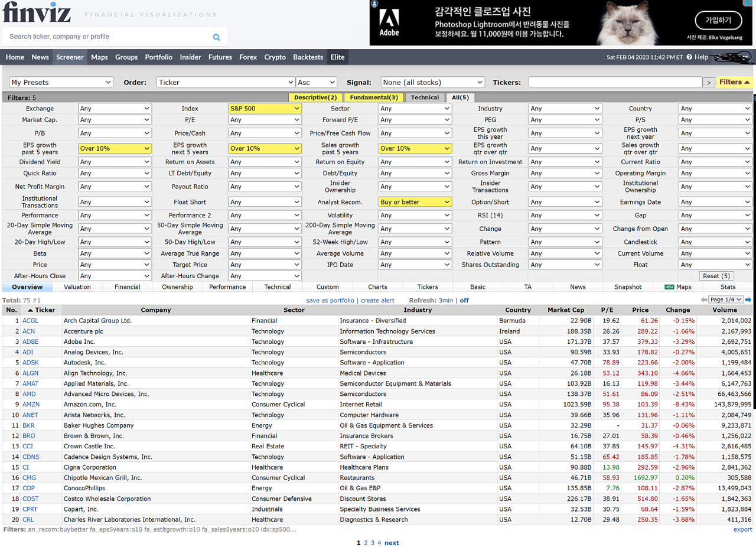Click the gray previous page arrow

click(703, 300)
